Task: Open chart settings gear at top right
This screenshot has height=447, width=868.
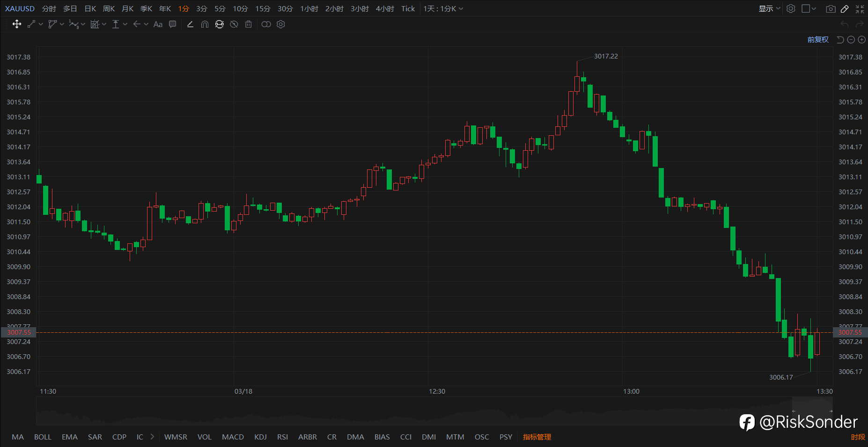Action: click(791, 8)
